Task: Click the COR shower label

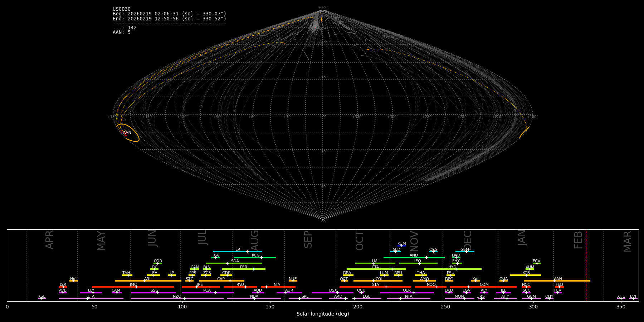Action: [x=158, y=261]
